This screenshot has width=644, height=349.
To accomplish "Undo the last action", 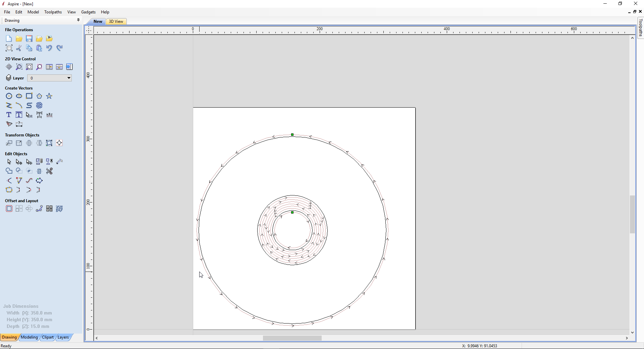I will (49, 48).
